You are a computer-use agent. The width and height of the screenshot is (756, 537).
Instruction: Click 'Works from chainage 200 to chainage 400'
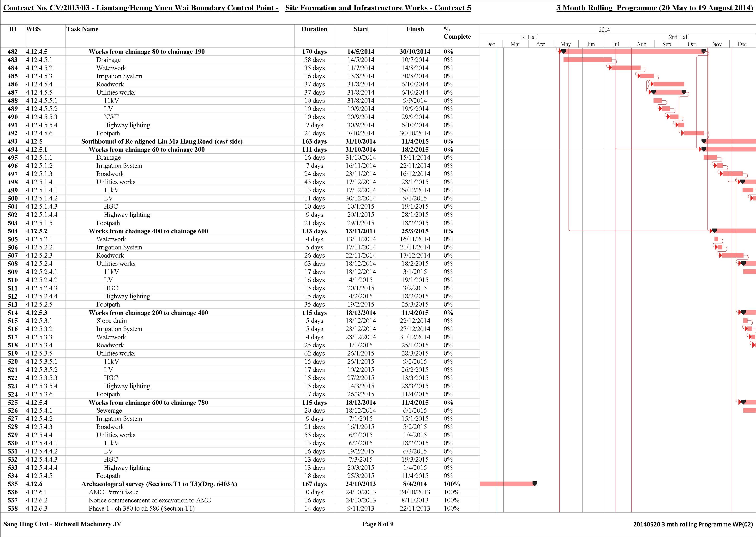(x=148, y=313)
